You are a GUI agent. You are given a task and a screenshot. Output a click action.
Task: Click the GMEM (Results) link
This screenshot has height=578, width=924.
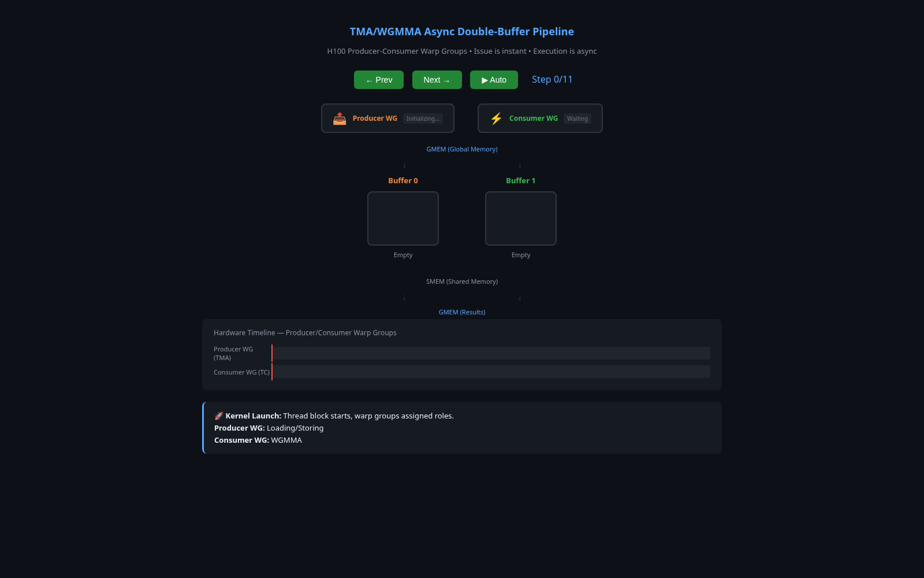click(462, 312)
